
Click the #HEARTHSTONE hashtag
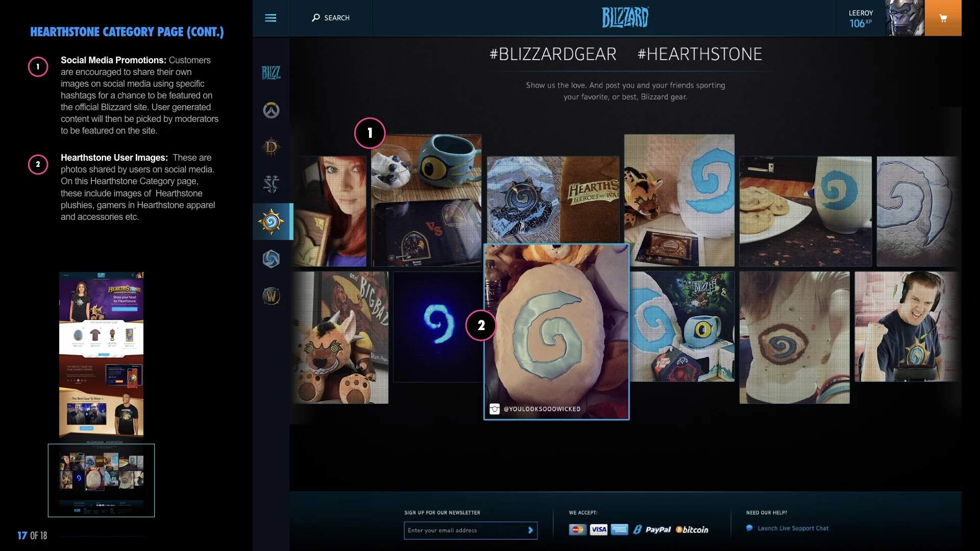(699, 54)
